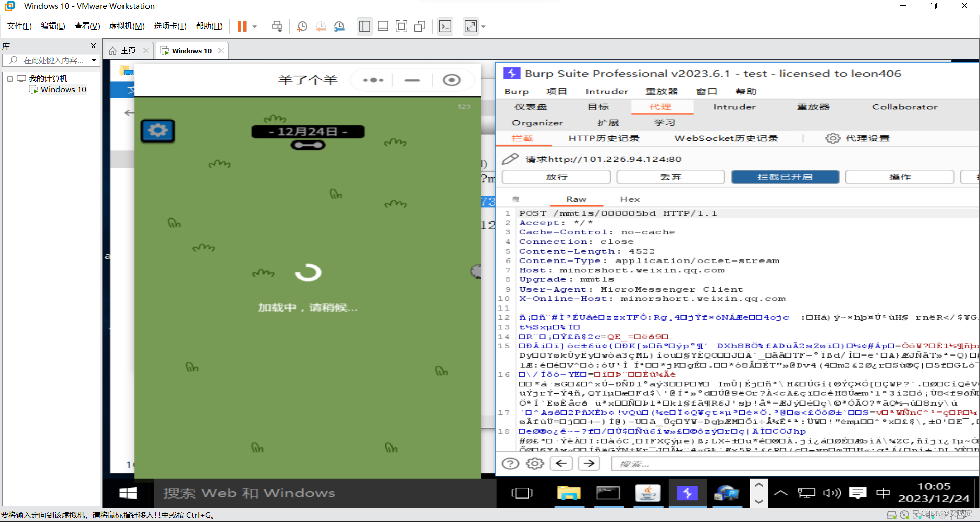Switch to the 目标 tab

click(x=598, y=107)
